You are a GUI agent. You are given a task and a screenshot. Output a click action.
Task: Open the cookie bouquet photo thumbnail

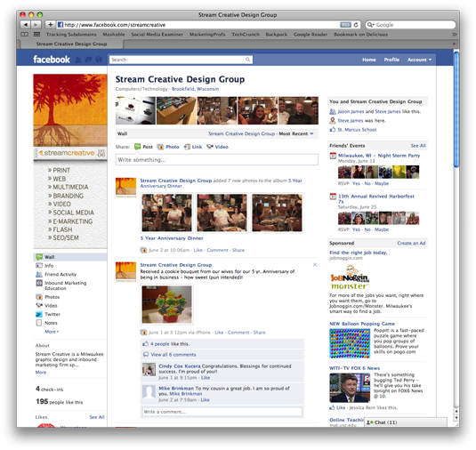point(166,305)
